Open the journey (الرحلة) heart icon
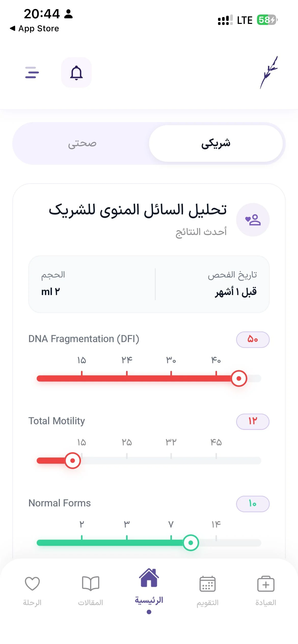Viewport: 298px width, 644px height. pyautogui.click(x=32, y=583)
